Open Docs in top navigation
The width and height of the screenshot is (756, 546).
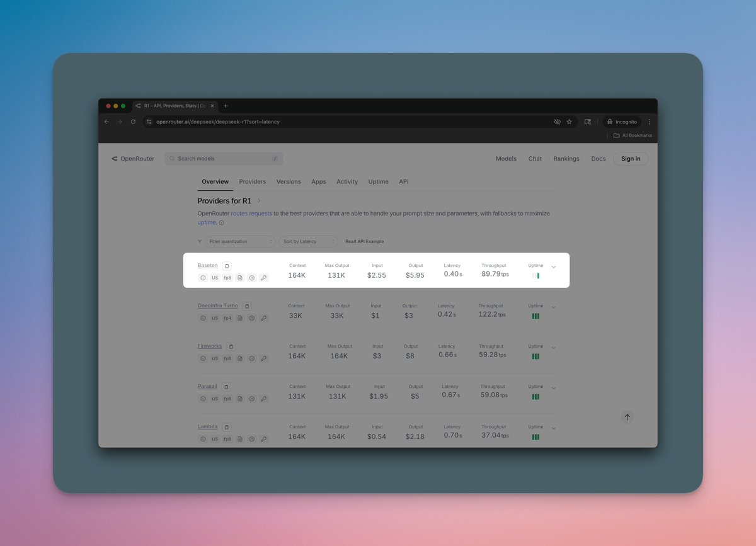pos(598,159)
